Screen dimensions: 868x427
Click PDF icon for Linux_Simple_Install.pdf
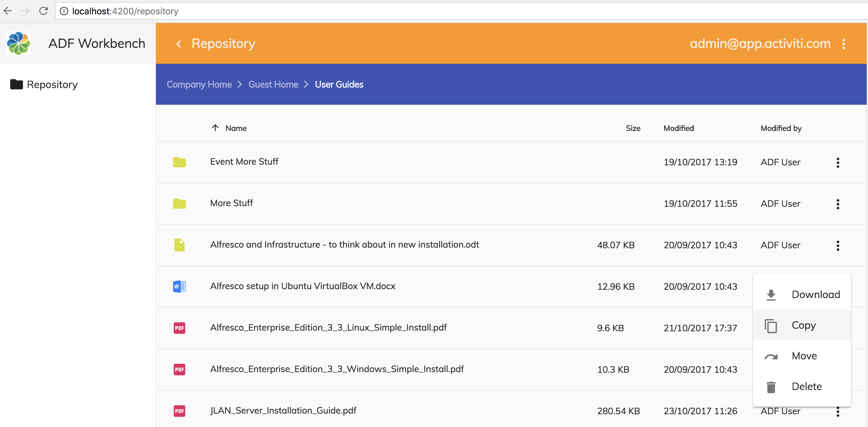tap(179, 328)
